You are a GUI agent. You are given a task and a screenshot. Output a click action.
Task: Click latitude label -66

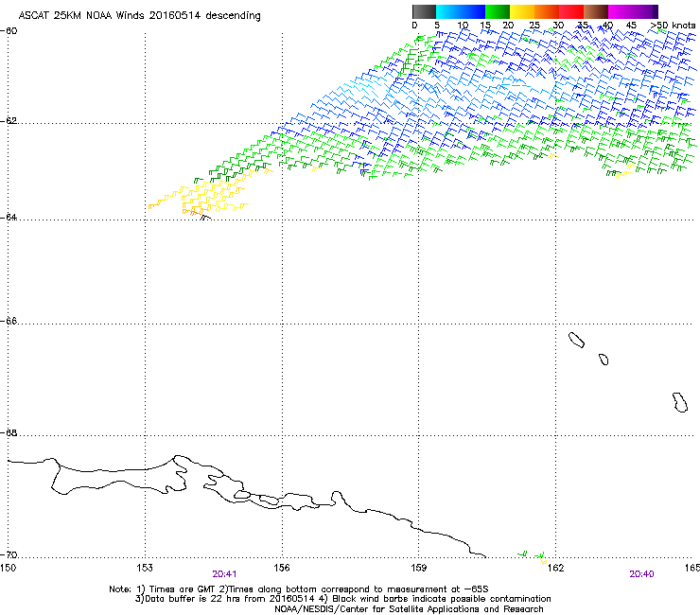click(9, 321)
